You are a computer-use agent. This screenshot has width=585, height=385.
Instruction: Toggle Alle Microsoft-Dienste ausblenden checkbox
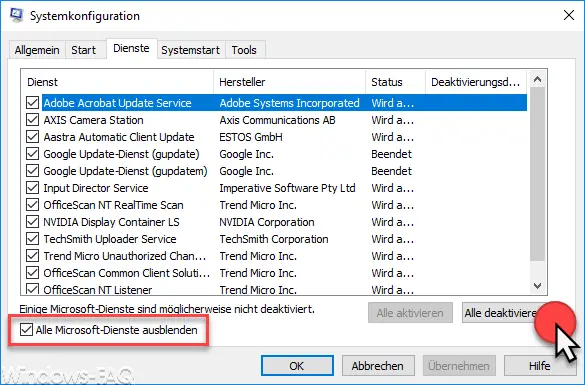26,330
